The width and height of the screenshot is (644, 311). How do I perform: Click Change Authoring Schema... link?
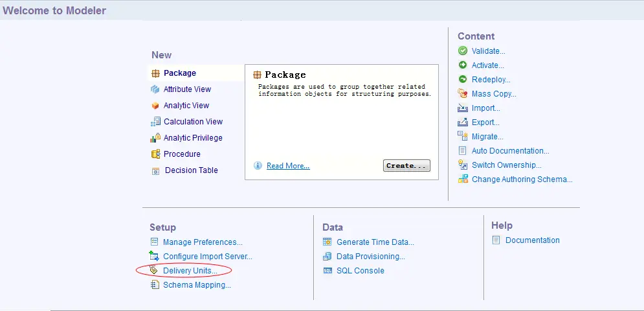pos(522,179)
